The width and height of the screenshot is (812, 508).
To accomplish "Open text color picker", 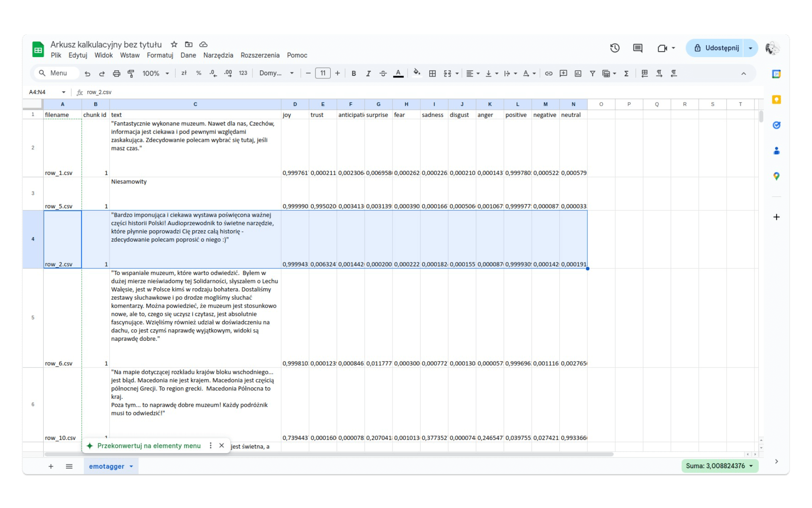I will (398, 74).
